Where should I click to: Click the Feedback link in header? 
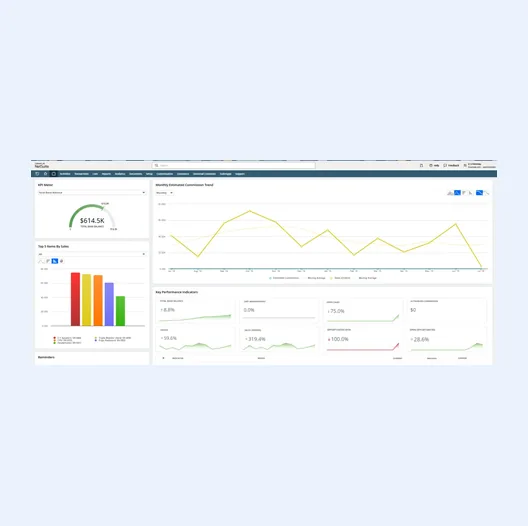[x=454, y=165]
